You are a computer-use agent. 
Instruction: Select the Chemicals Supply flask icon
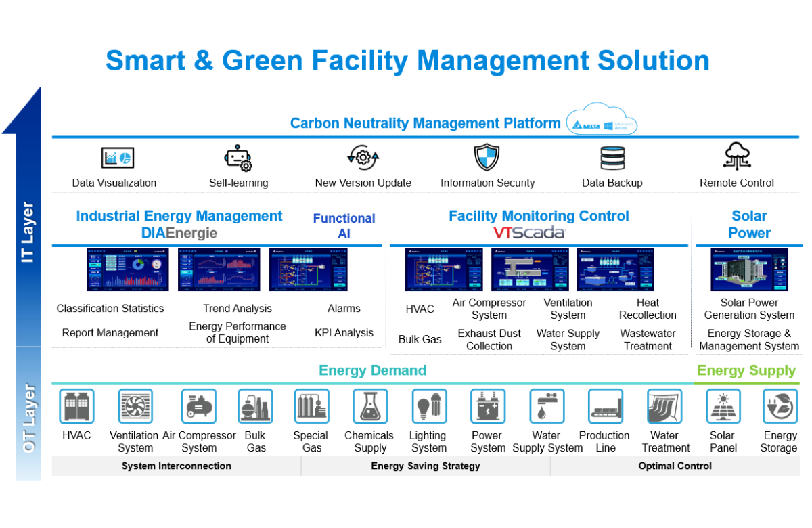pyautogui.click(x=369, y=407)
